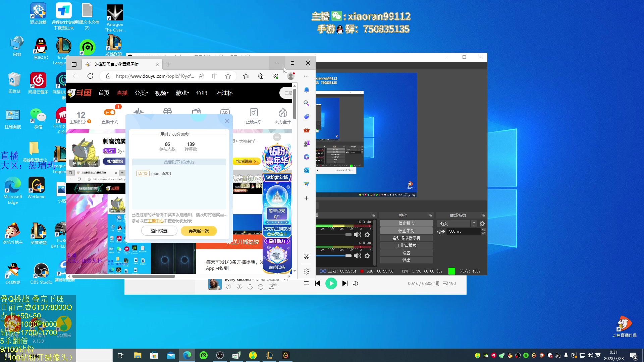Screen dimensions: 644x362
Task: Open split screen icon in Edge toolbar
Action: (x=215, y=76)
